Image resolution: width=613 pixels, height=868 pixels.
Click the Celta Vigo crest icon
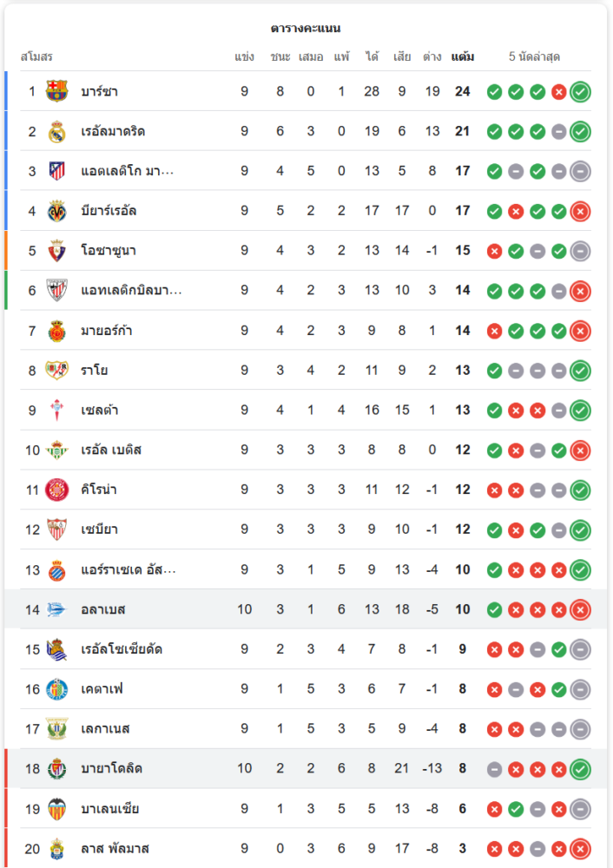[57, 410]
